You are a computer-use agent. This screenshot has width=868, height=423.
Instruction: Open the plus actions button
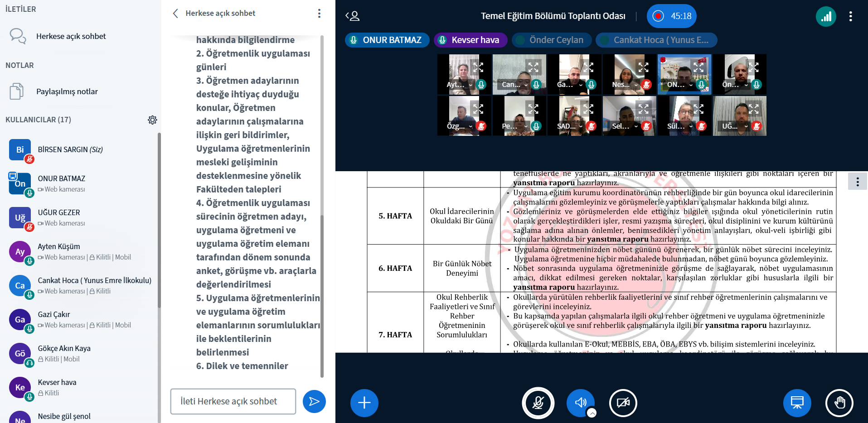pyautogui.click(x=364, y=403)
